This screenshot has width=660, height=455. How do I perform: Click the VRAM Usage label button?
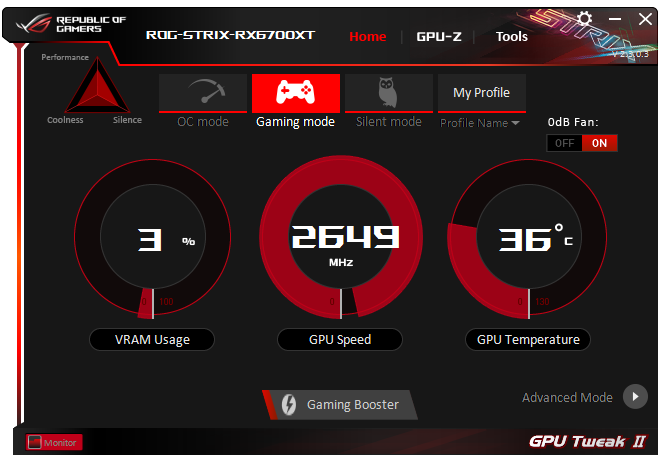[152, 339]
